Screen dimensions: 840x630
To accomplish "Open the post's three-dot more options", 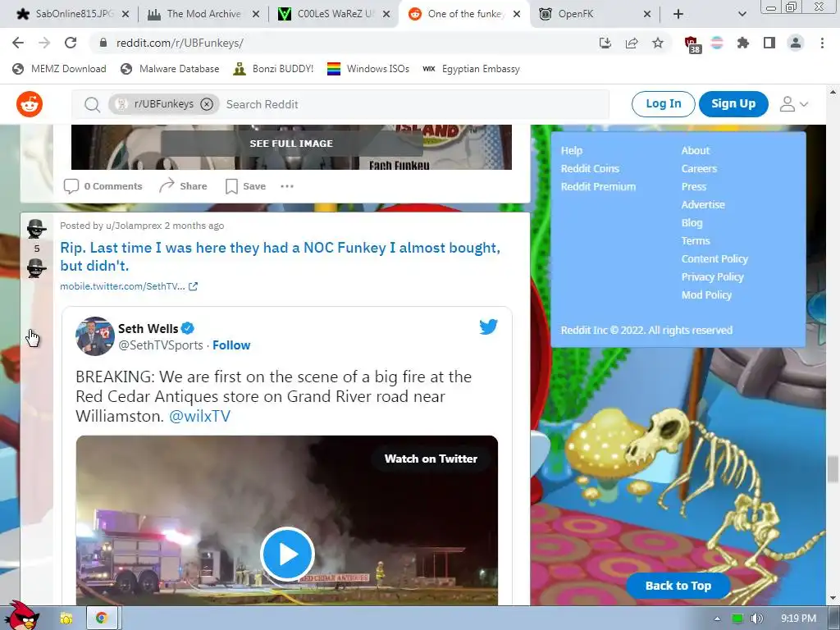I will [287, 186].
